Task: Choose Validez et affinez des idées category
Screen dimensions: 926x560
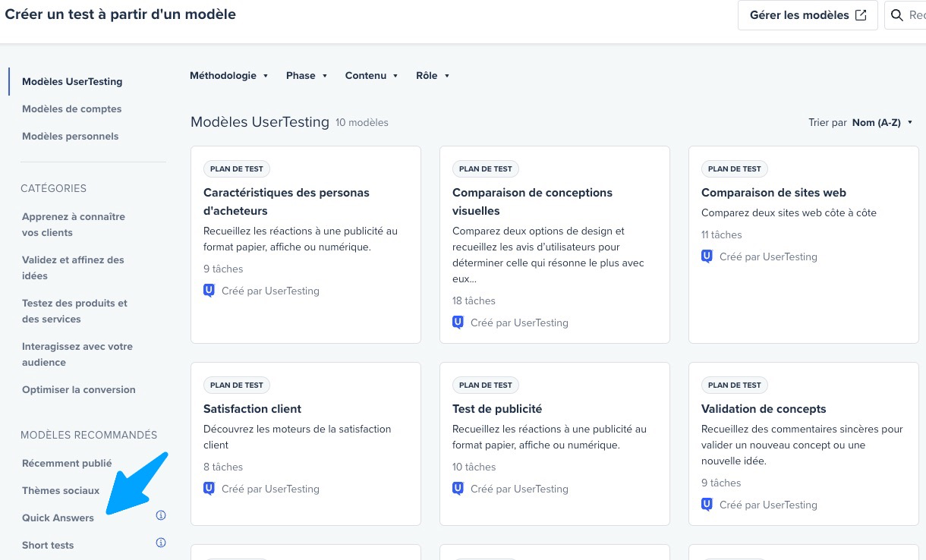Action: (73, 268)
